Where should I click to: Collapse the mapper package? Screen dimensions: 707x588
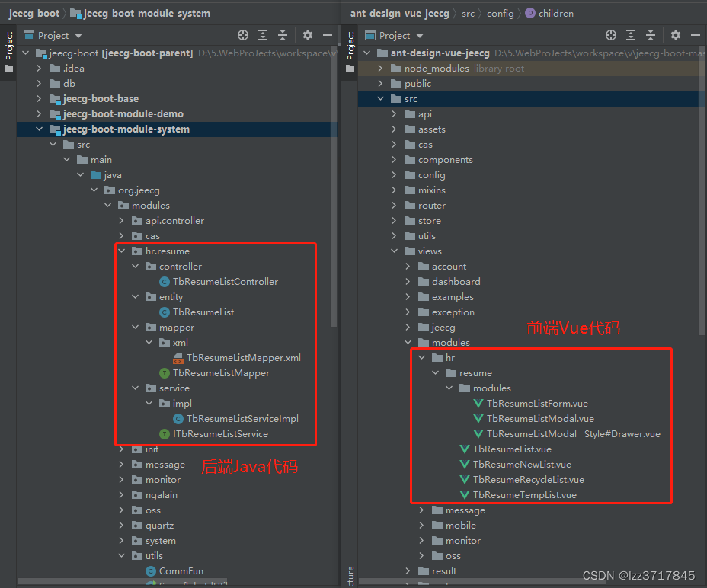click(x=136, y=328)
